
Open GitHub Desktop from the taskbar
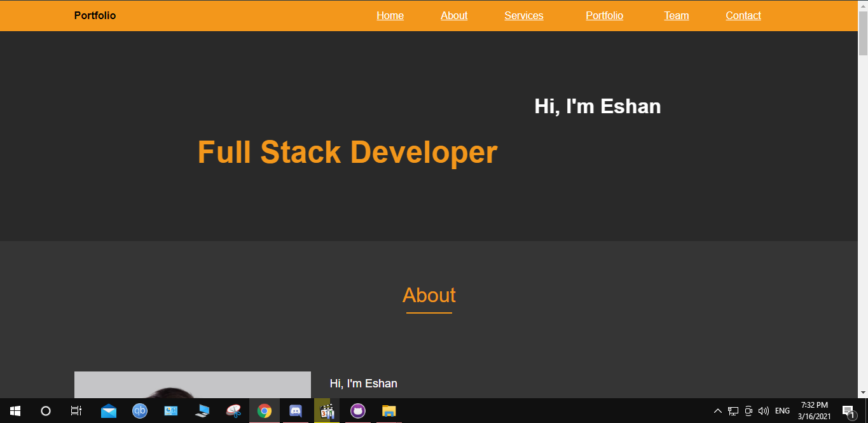(358, 411)
